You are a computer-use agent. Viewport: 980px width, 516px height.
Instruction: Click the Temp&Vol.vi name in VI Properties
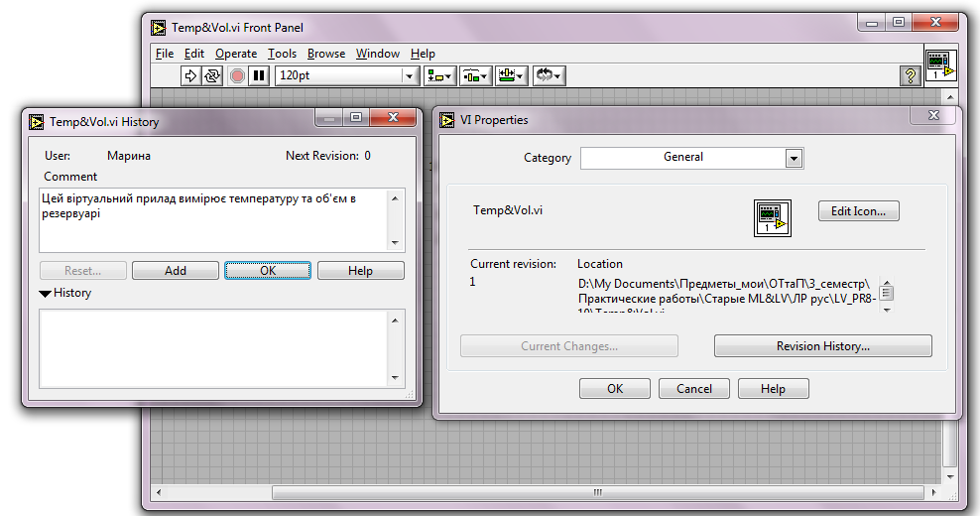click(508, 210)
